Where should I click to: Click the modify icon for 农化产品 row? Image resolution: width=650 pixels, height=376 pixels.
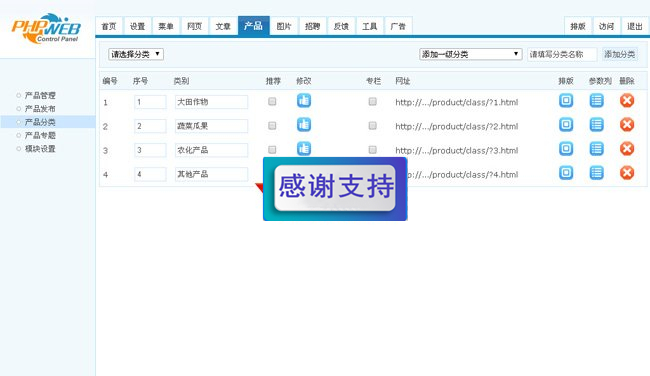(x=304, y=149)
